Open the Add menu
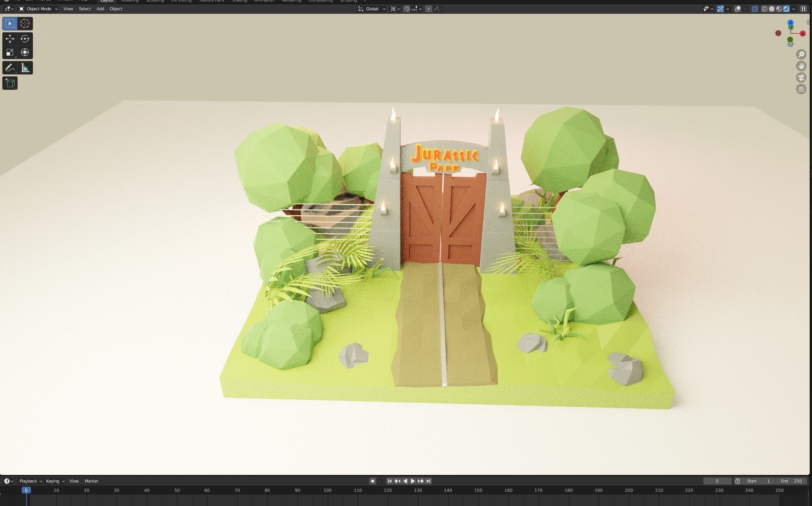Screen dimensions: 812x506 pos(100,9)
